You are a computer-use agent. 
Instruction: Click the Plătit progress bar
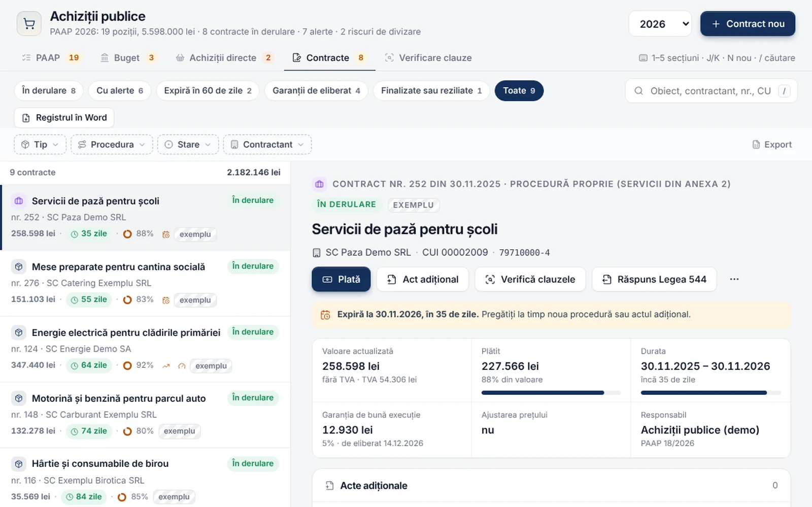pos(551,393)
